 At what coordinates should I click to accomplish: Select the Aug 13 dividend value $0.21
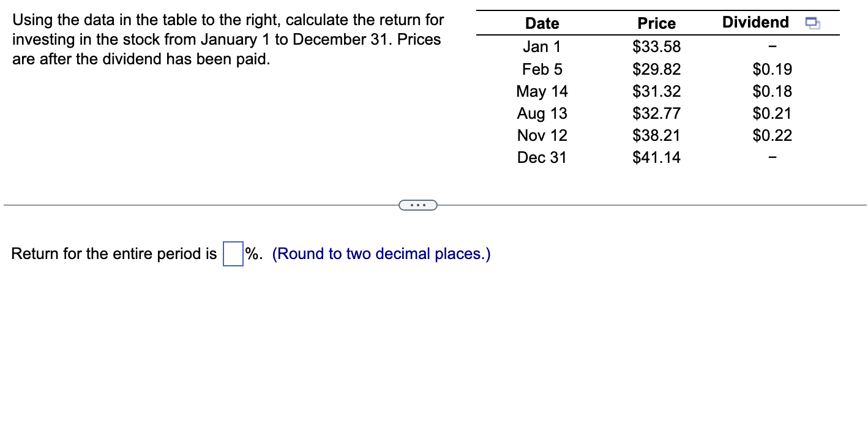point(773,113)
